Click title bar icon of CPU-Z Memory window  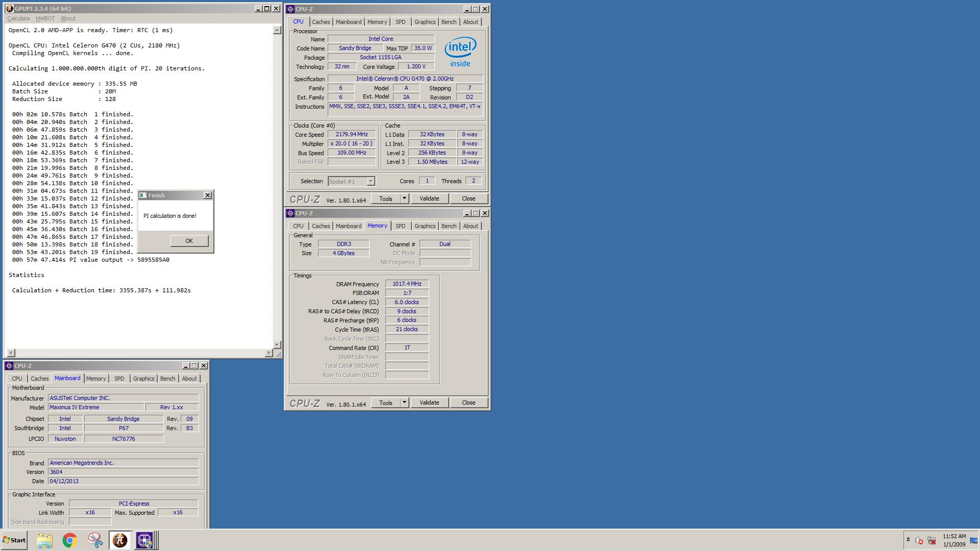tap(290, 213)
